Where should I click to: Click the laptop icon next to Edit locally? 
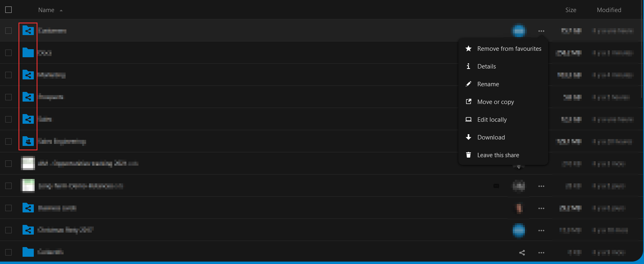tap(469, 119)
